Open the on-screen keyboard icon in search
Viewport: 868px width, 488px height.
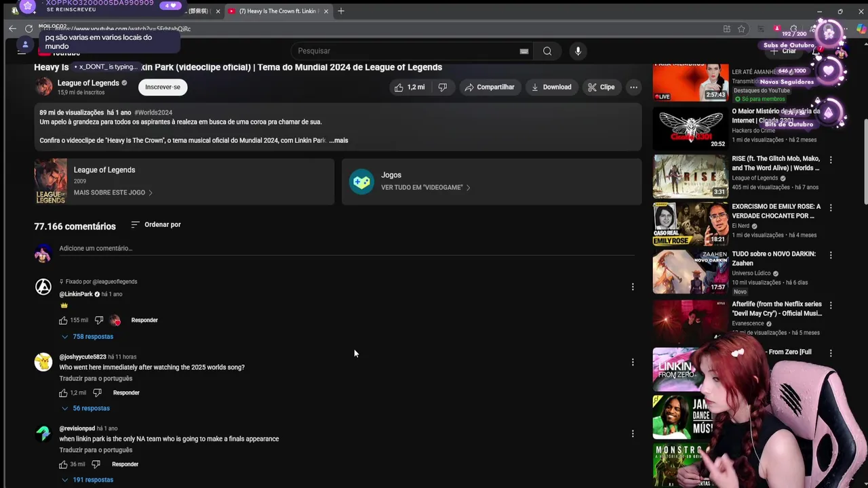(x=524, y=51)
